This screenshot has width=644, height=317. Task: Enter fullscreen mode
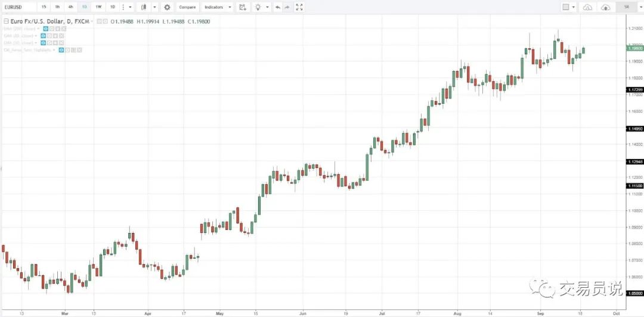pyautogui.click(x=299, y=7)
